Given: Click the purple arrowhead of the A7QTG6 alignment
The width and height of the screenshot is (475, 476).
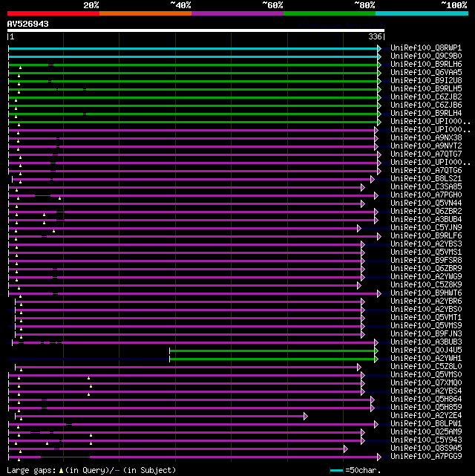Looking at the screenshot, I should tap(379, 172).
